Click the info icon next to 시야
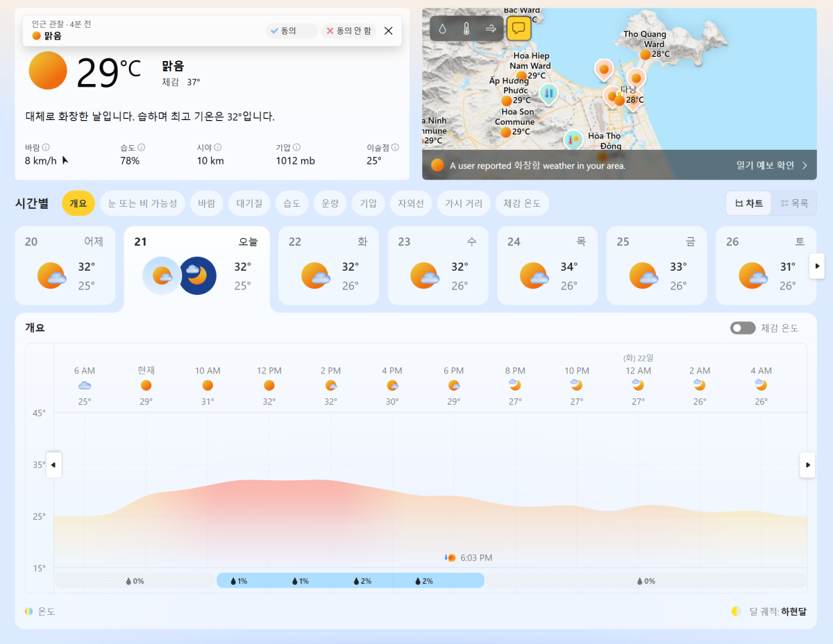 [x=217, y=147]
